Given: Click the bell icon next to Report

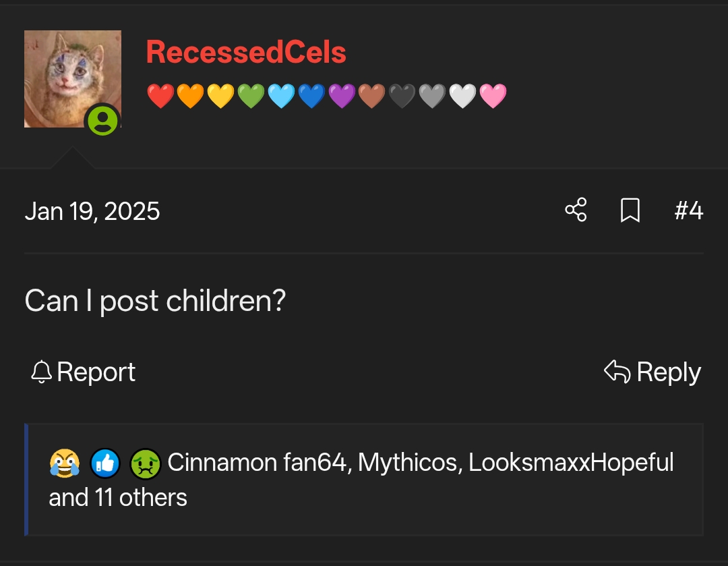Looking at the screenshot, I should pyautogui.click(x=42, y=372).
